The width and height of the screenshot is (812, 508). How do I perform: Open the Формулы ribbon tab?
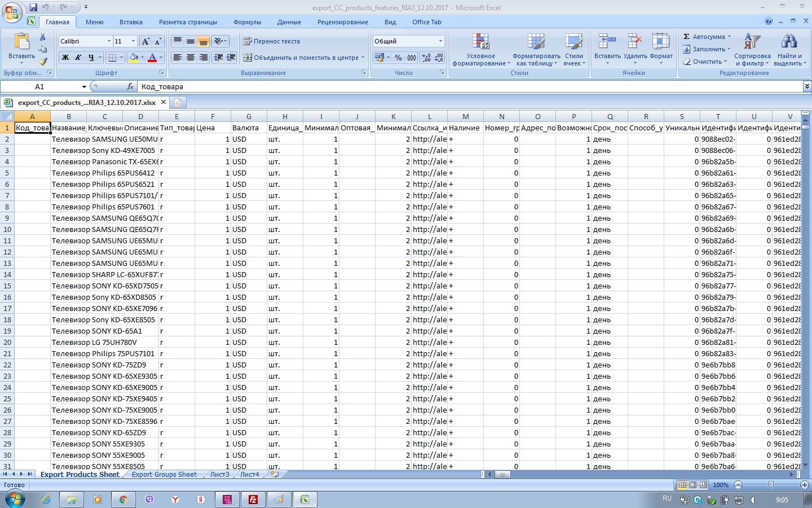[247, 22]
